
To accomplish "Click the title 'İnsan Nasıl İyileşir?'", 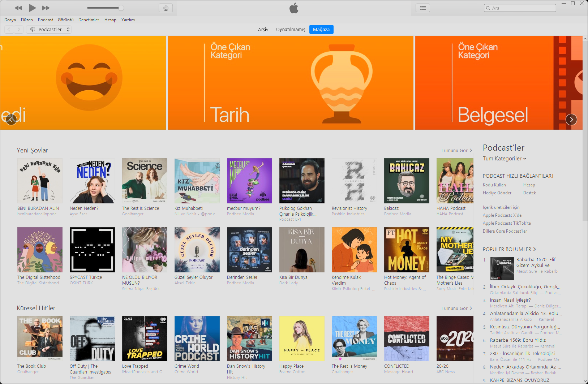I will pos(510,300).
